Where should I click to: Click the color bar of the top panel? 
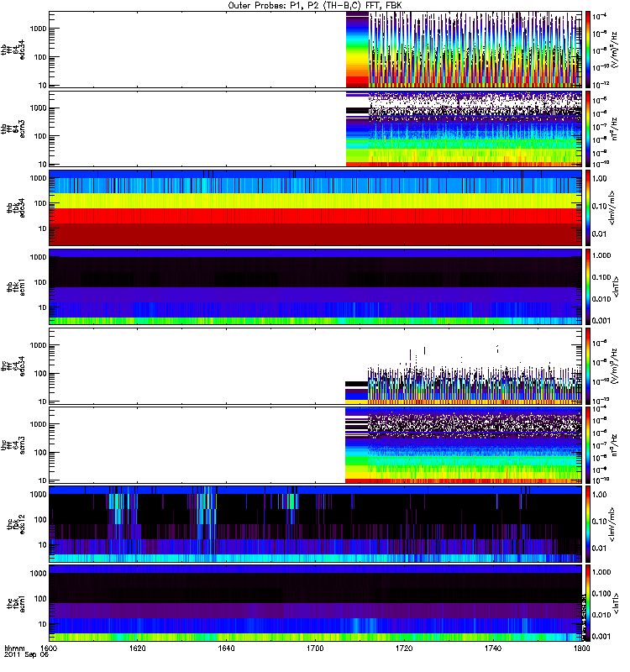pyautogui.click(x=590, y=49)
